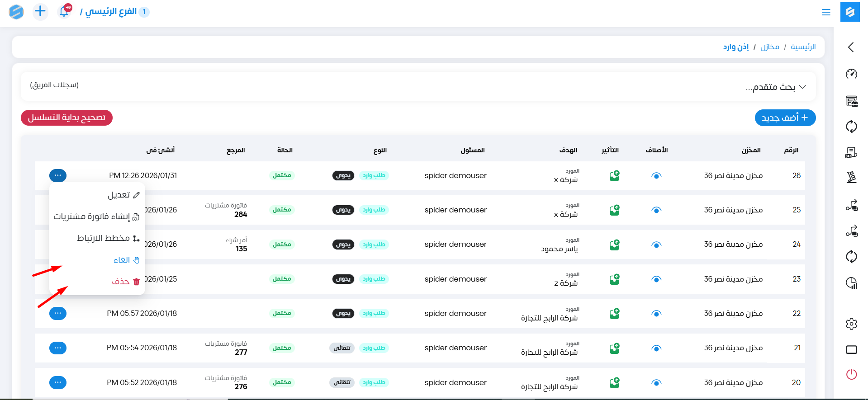Click the plus quick-add icon in header

click(40, 11)
